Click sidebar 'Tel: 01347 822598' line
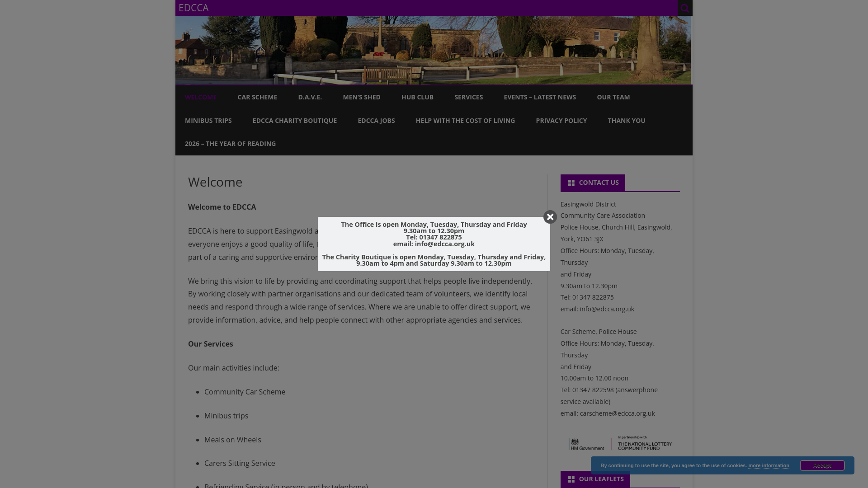 [609, 390]
